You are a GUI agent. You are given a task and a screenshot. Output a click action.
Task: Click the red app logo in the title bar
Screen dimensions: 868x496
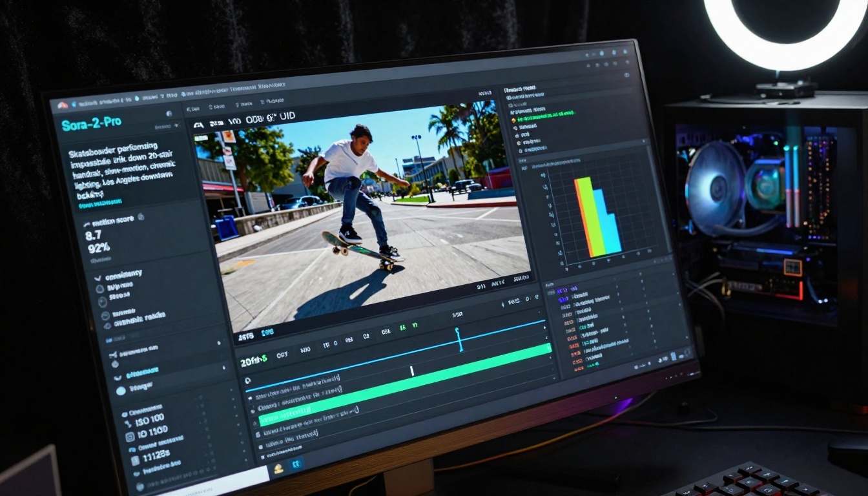click(x=63, y=105)
